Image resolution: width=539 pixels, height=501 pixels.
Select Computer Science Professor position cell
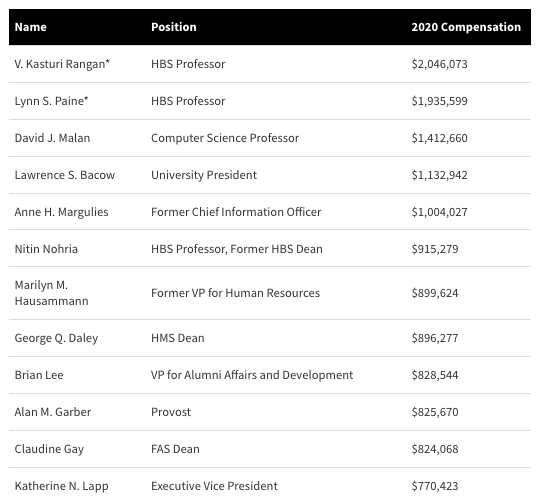[x=225, y=138]
